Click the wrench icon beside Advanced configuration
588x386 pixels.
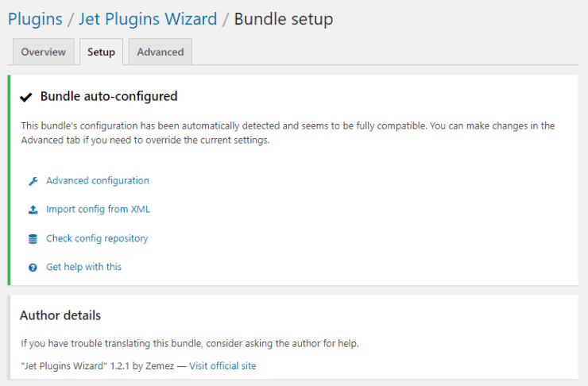coord(33,181)
